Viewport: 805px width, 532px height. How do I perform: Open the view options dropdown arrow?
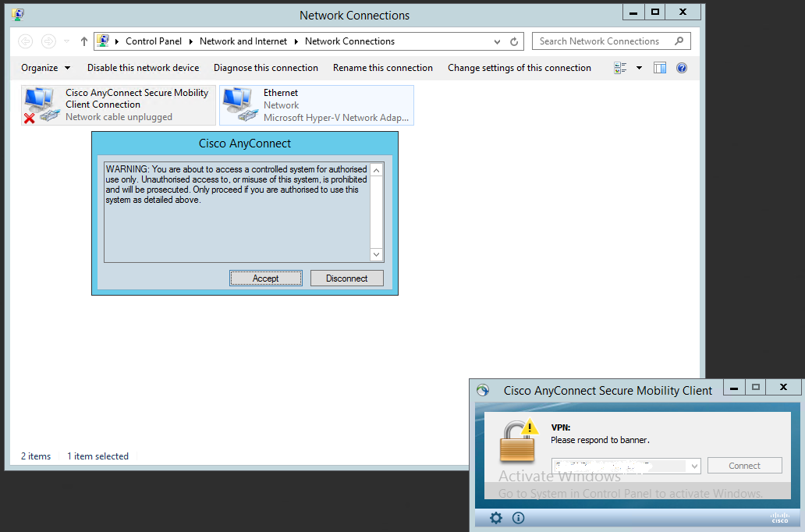coord(639,68)
